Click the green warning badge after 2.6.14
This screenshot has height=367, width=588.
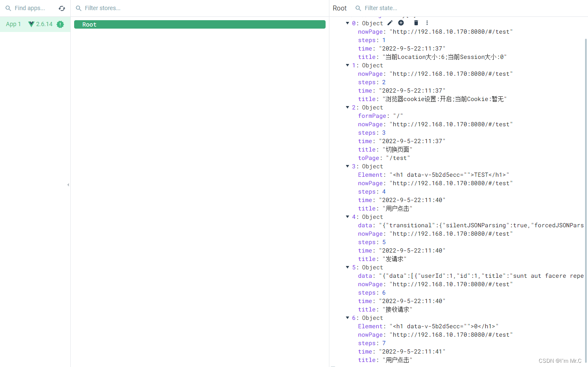coord(60,24)
